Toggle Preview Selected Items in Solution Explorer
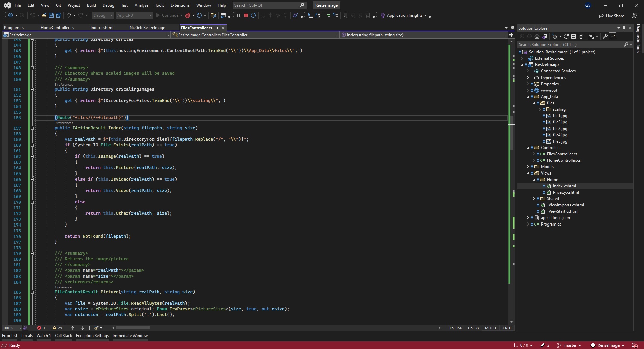Screen dimensions: 644x349 (x=613, y=36)
